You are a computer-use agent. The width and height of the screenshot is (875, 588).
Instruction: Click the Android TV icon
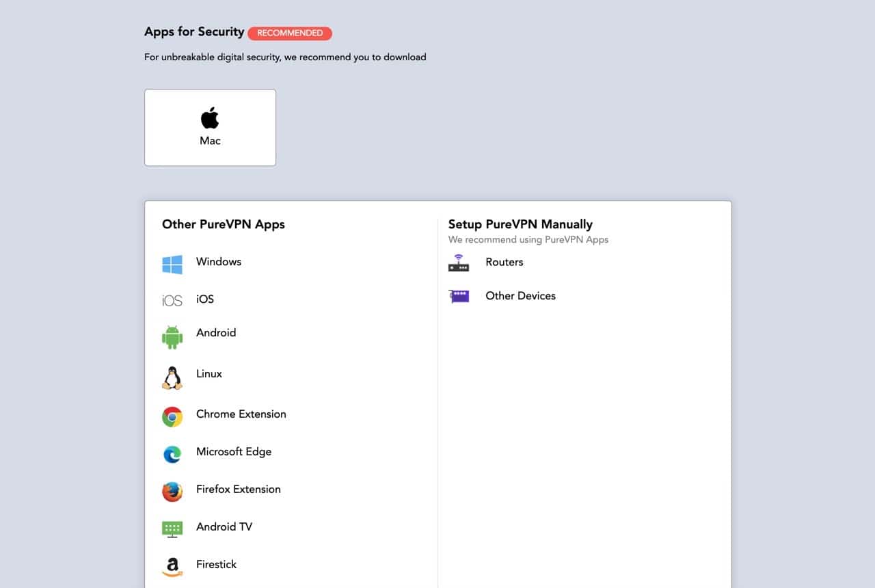pyautogui.click(x=172, y=529)
